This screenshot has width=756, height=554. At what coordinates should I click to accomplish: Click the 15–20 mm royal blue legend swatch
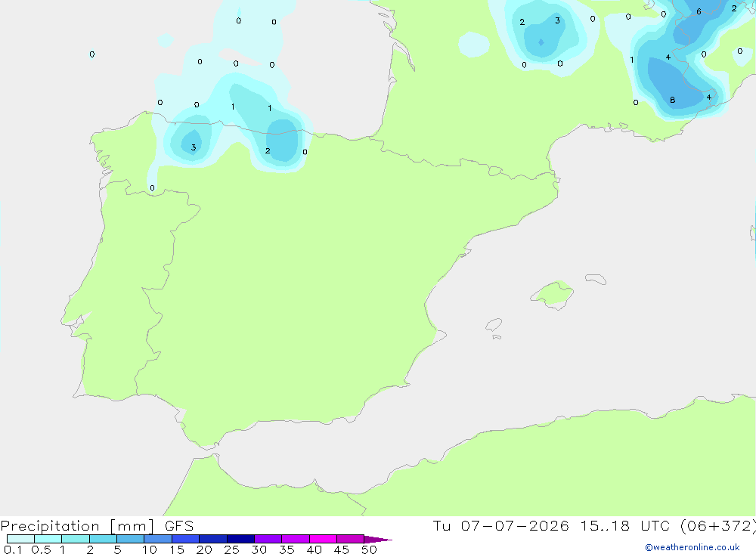pos(185,539)
